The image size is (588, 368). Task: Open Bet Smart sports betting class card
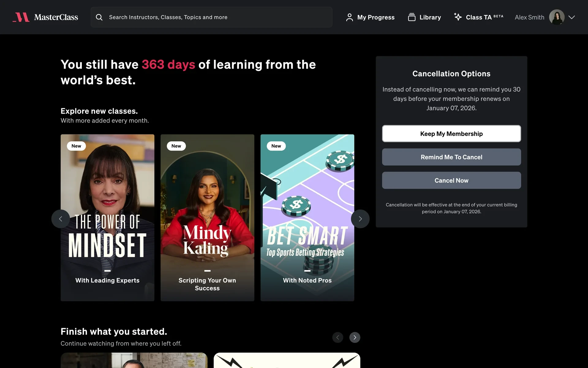point(307,218)
